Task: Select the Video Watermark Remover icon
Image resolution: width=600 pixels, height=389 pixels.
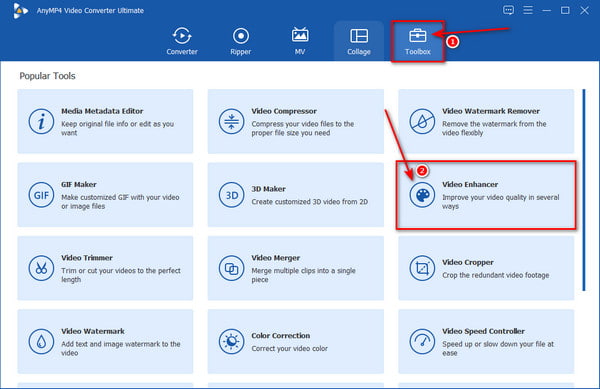Action: 422,122
